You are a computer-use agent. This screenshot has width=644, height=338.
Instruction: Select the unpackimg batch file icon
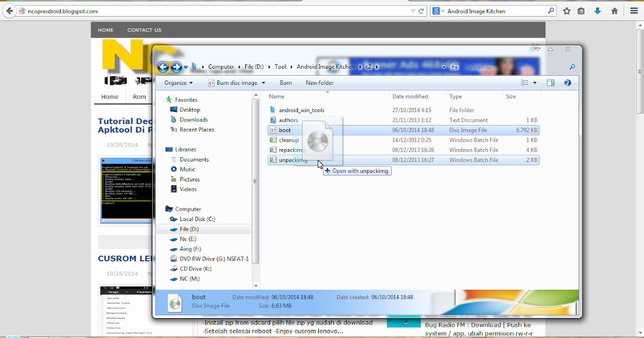coord(273,160)
